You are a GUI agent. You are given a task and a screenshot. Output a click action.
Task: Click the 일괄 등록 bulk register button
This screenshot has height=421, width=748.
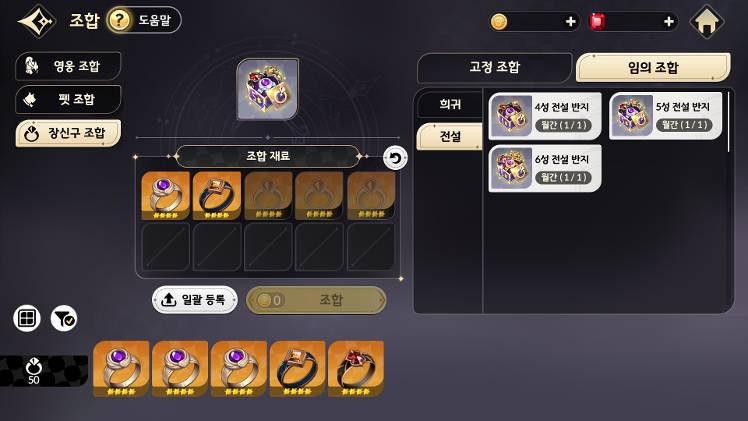195,299
